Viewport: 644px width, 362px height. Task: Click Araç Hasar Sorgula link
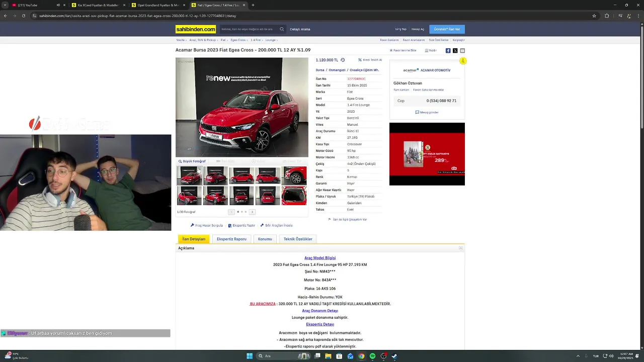click(x=206, y=225)
